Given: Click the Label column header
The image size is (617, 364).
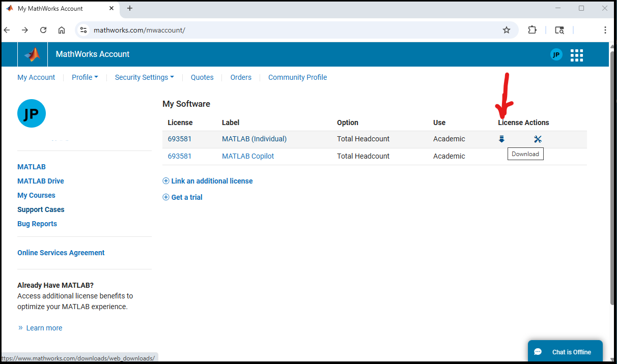Looking at the screenshot, I should point(231,123).
